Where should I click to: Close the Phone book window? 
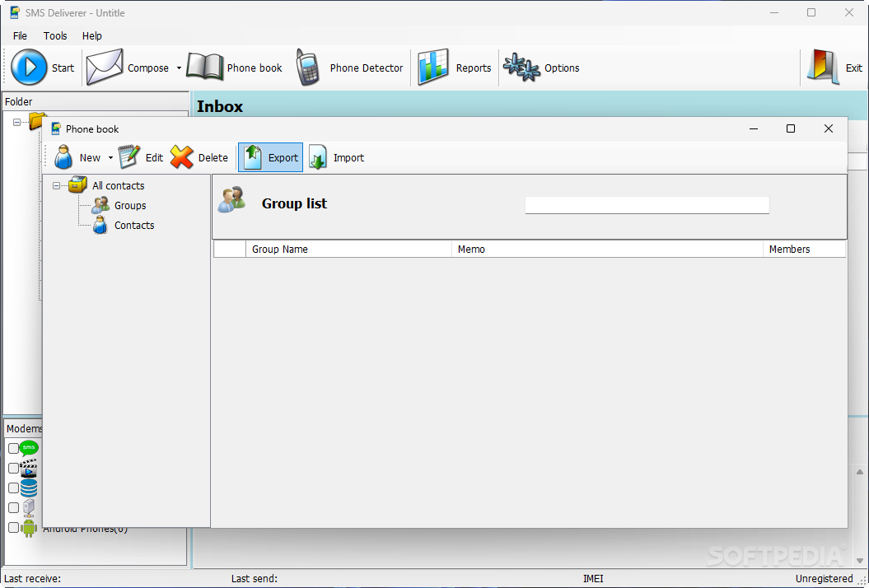click(829, 128)
